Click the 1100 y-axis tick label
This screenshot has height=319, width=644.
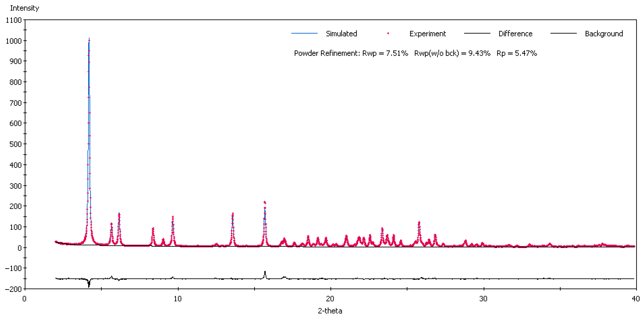pyautogui.click(x=14, y=20)
